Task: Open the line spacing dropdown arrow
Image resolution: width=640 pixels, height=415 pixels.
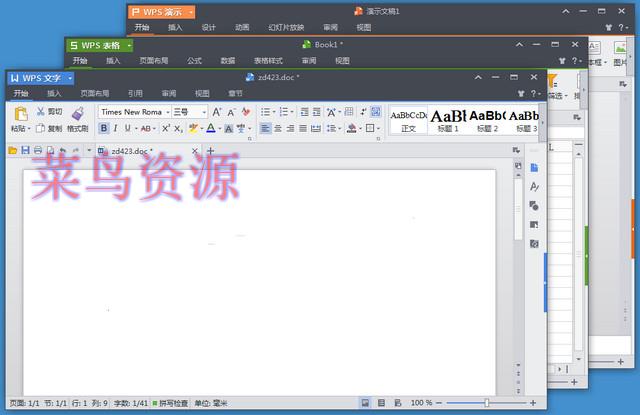Action: coord(340,129)
